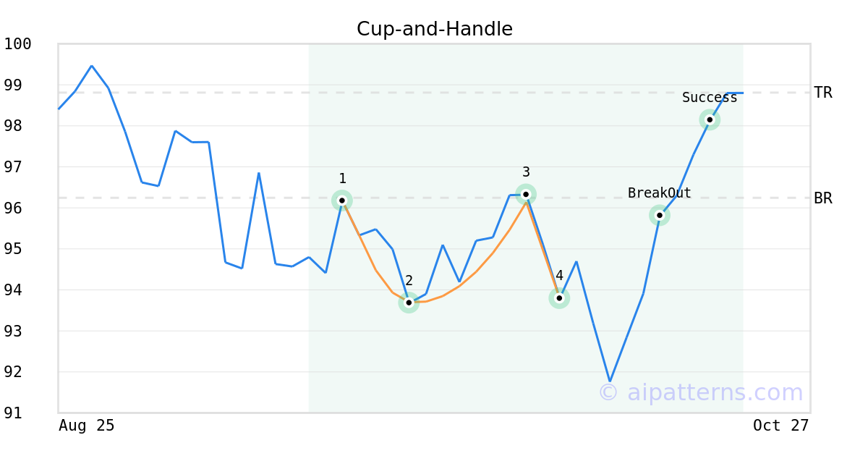Select the BR line label
The width and height of the screenshot is (868, 456).
823,198
